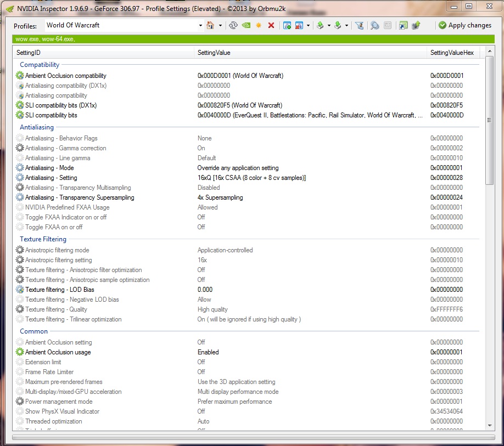Click gear icon beside Anisotropic filtering mode
The width and height of the screenshot is (504, 446).
[20, 250]
